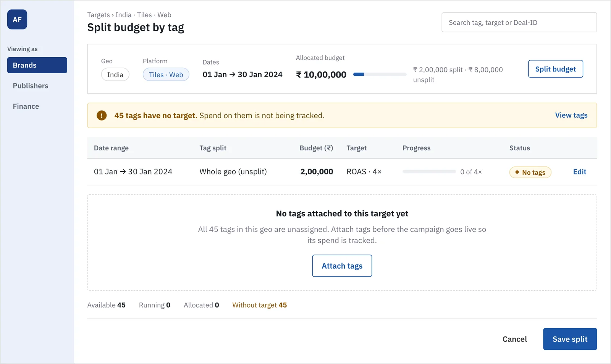Click the Target column header

point(357,148)
